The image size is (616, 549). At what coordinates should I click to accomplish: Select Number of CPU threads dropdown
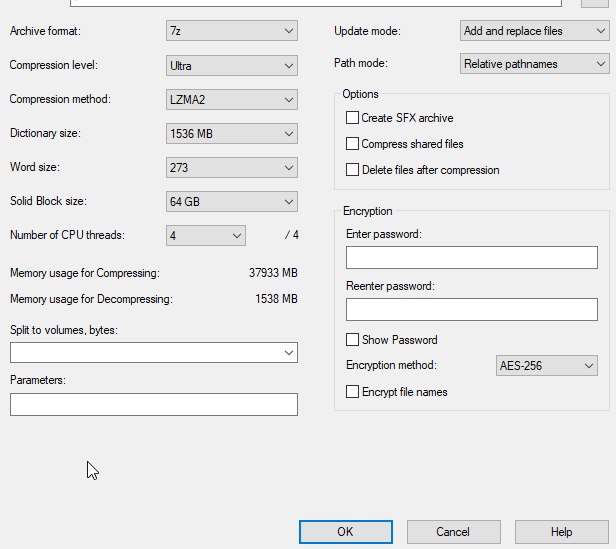point(206,236)
